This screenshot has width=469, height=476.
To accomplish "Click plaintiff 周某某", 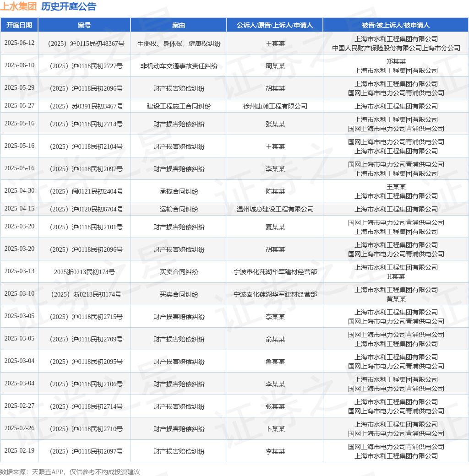I will click(x=275, y=66).
